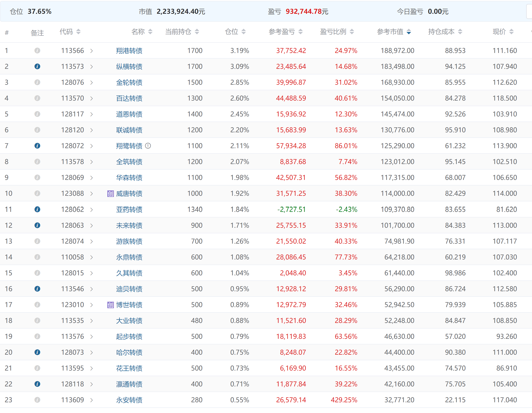Expand chevron next to code 113566
The height and width of the screenshot is (413, 532).
[92, 51]
